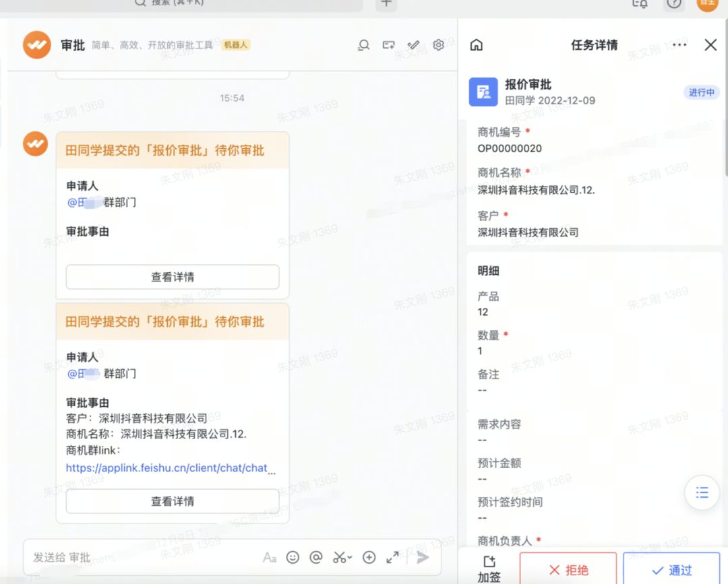Click the 报价审批 blue form icon
The width and height of the screenshot is (728, 584).
click(x=483, y=92)
